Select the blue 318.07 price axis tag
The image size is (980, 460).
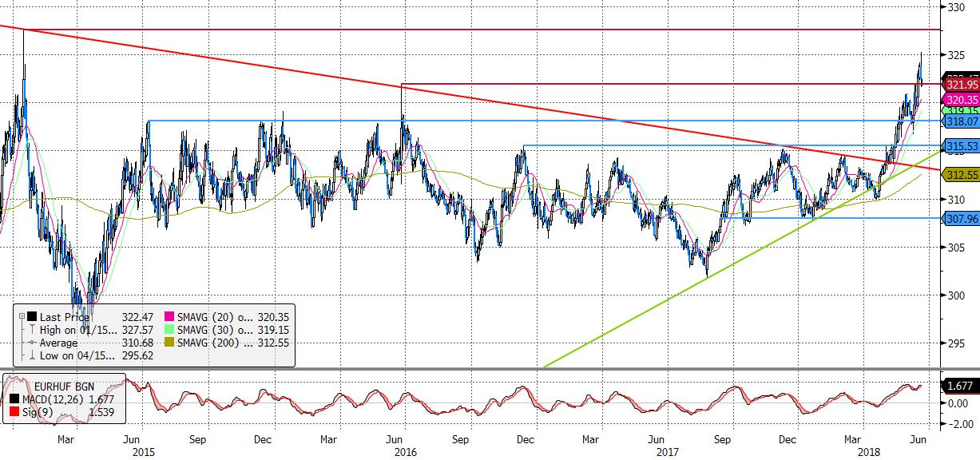click(961, 121)
